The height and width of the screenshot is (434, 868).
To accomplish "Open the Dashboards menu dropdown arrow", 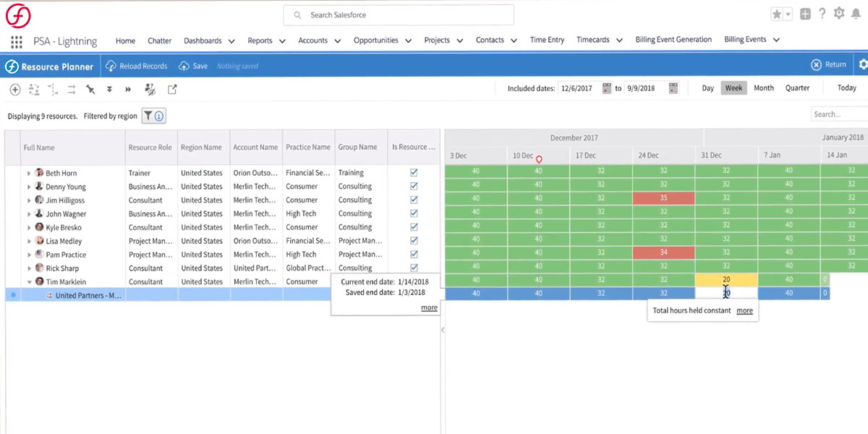I will [x=231, y=41].
